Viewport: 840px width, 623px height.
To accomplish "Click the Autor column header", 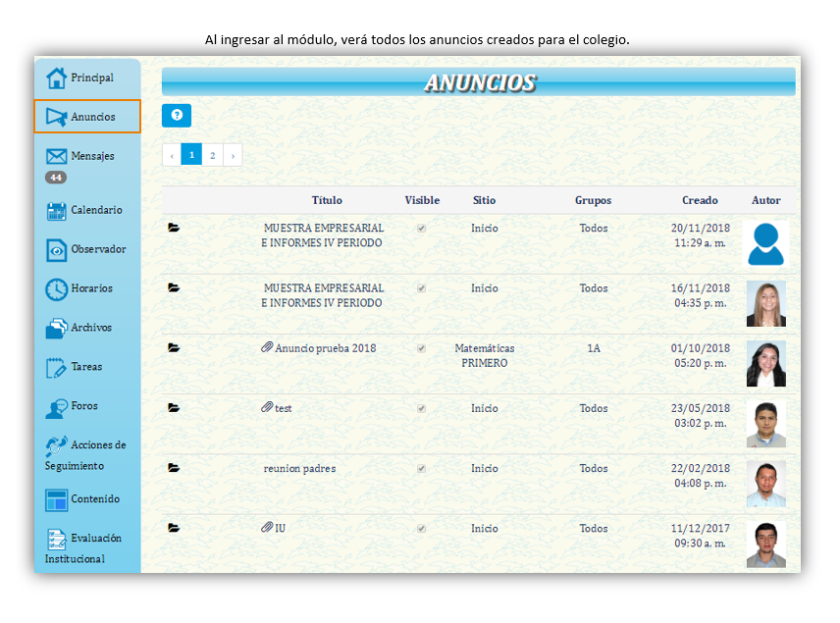I will click(766, 200).
